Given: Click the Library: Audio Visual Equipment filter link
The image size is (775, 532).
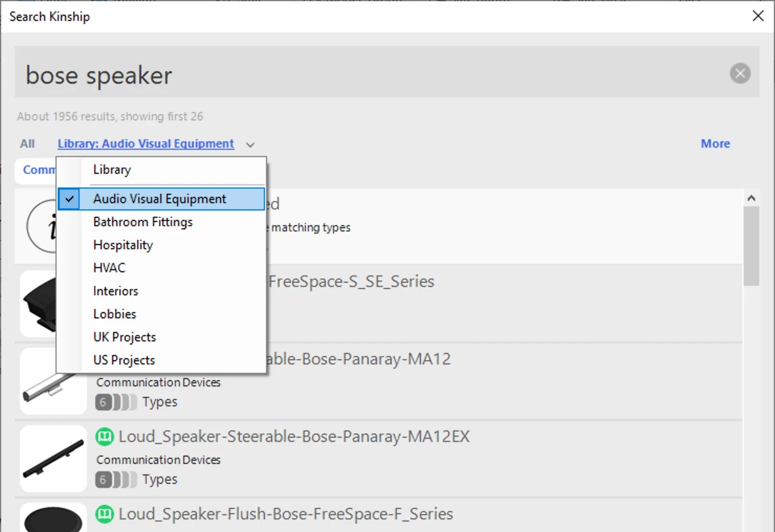Looking at the screenshot, I should click(146, 143).
